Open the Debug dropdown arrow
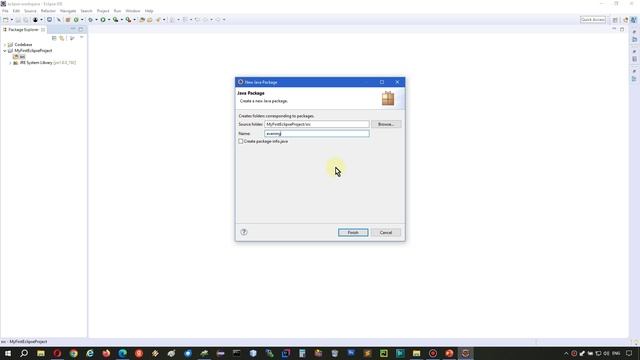Viewport: 640px width, 360px height. (96, 20)
